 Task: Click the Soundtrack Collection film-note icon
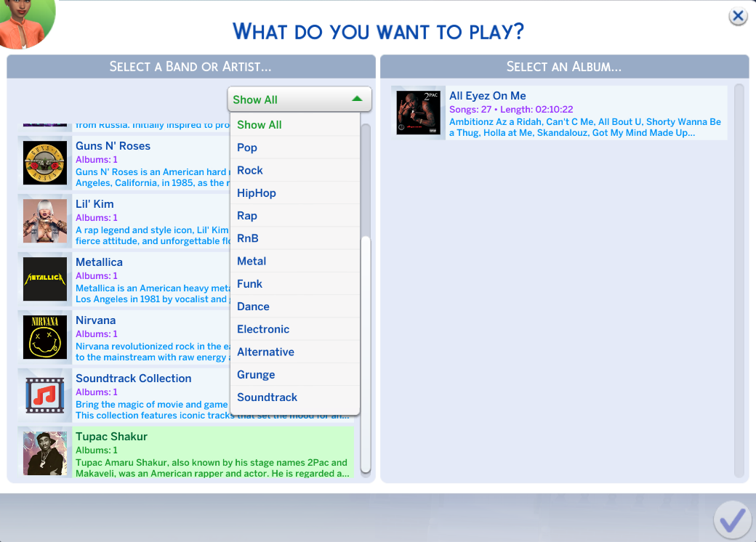pos(45,395)
